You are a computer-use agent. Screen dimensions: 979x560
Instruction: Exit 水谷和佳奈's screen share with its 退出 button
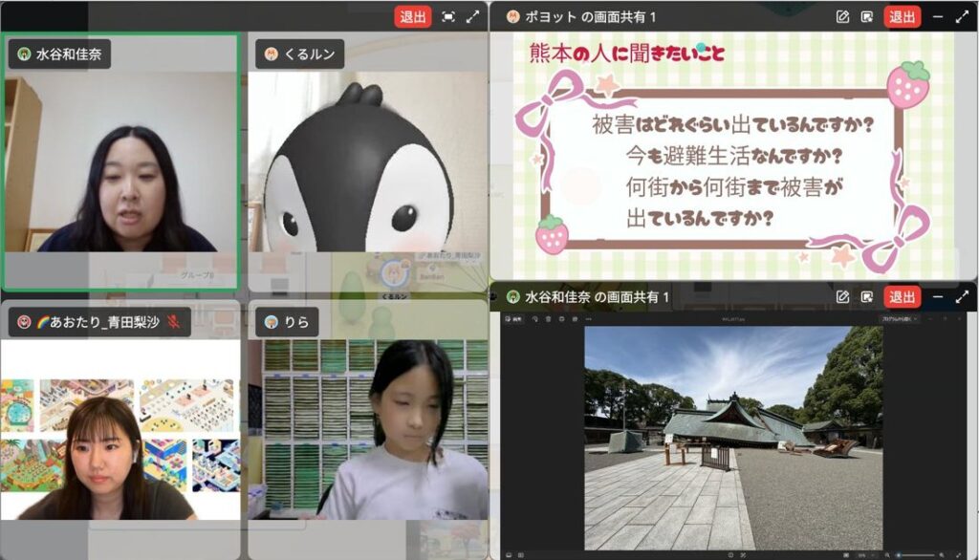902,297
